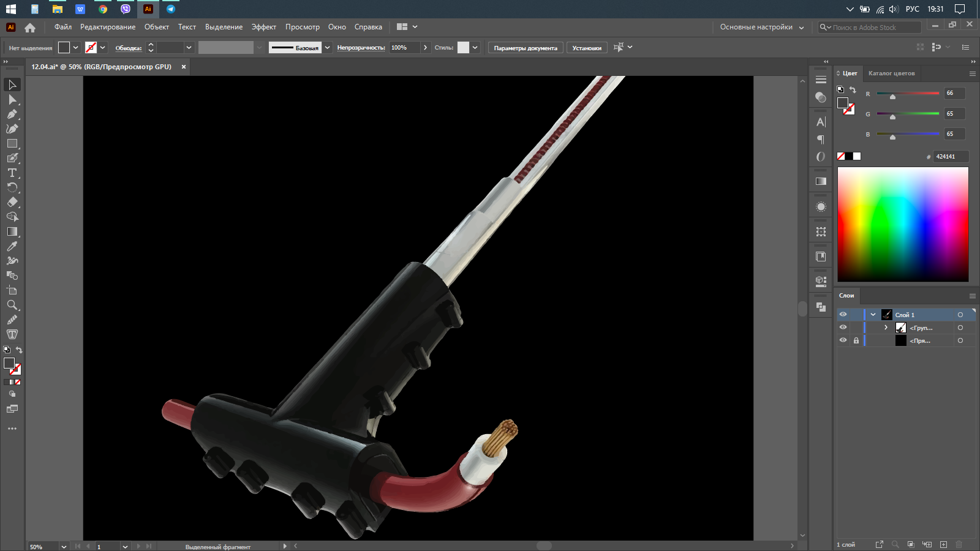
Task: Toggle lock on <Пря... sublayer
Action: 856,340
